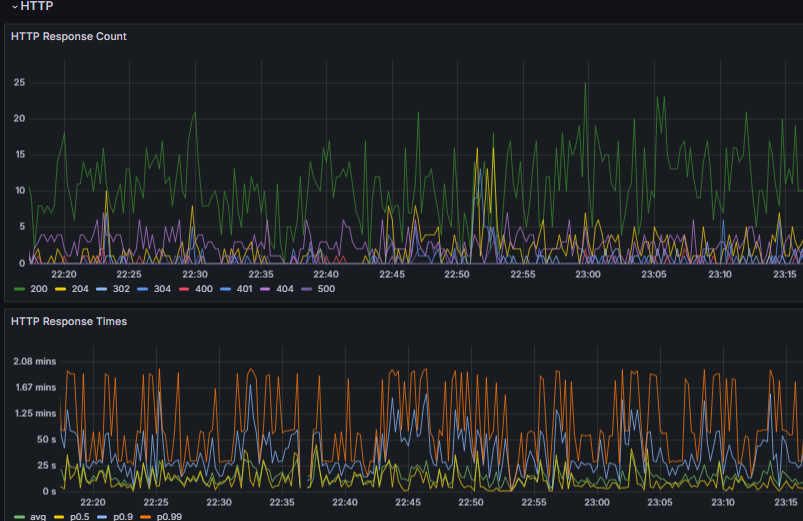The height and width of the screenshot is (521, 803).
Task: Click the 1.67 mins y-axis label
Action: tap(35, 387)
